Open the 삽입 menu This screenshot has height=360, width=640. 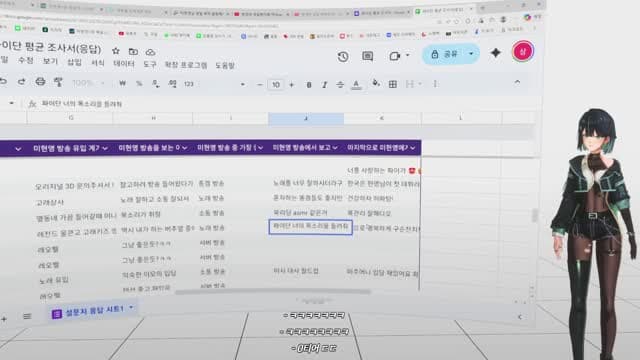pos(74,62)
